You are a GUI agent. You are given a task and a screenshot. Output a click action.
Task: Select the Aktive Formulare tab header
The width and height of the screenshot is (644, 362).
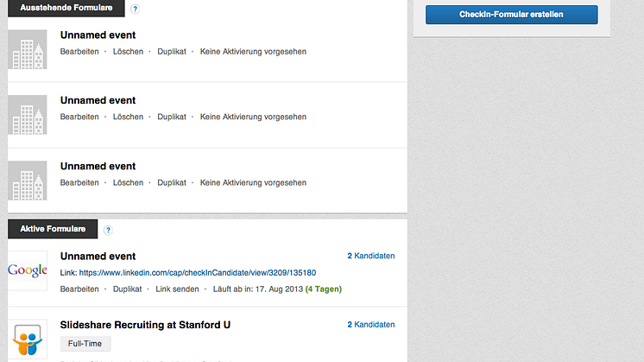click(53, 229)
